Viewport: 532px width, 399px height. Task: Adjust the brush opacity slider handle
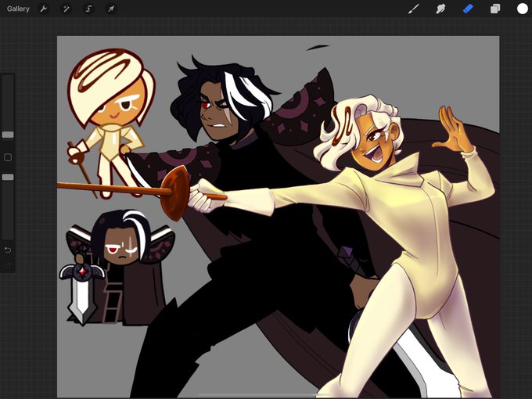pos(8,177)
